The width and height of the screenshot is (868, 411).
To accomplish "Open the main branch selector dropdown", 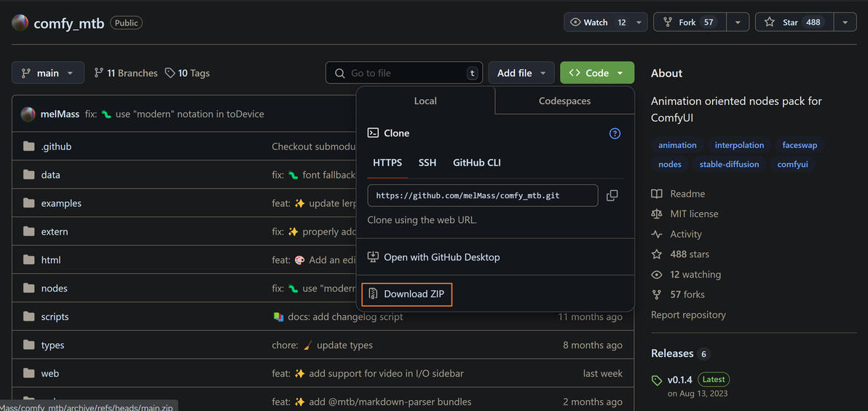I will [48, 73].
